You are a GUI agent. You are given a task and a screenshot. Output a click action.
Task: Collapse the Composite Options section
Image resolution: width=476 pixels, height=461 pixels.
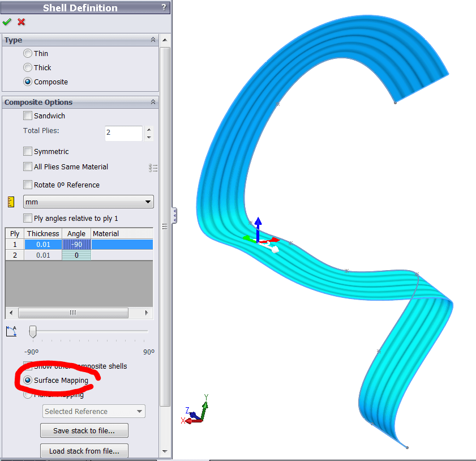coord(153,102)
